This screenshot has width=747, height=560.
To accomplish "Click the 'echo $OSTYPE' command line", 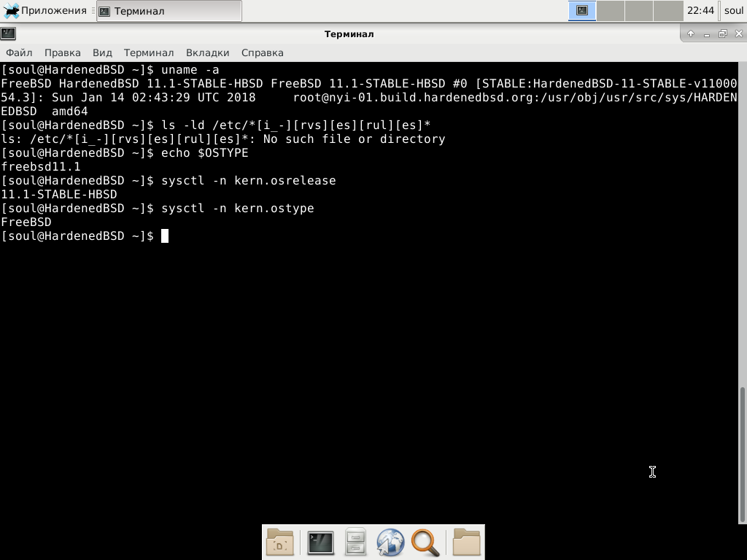I will tap(125, 153).
